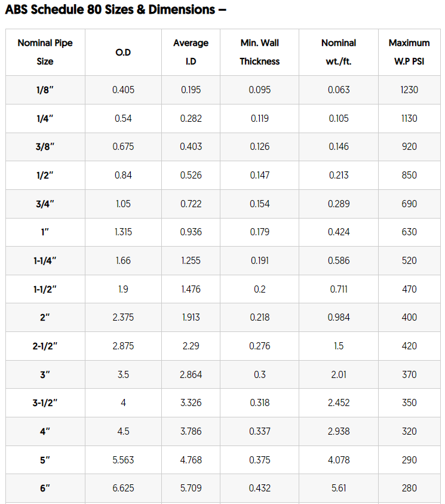Viewport: 445px width, 504px height.
Task: Click the Min. Wall Thickness header
Action: click(259, 52)
